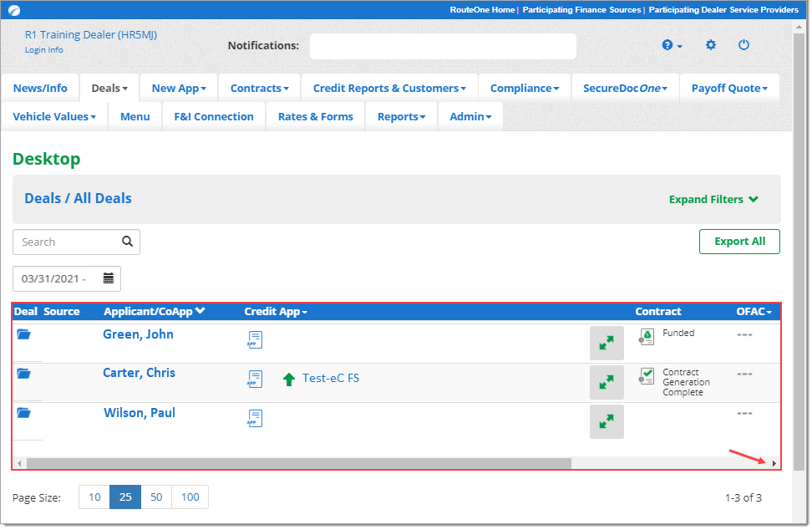Image resolution: width=812 pixels, height=530 pixels.
Task: Open the help question mark menu
Action: 672,45
